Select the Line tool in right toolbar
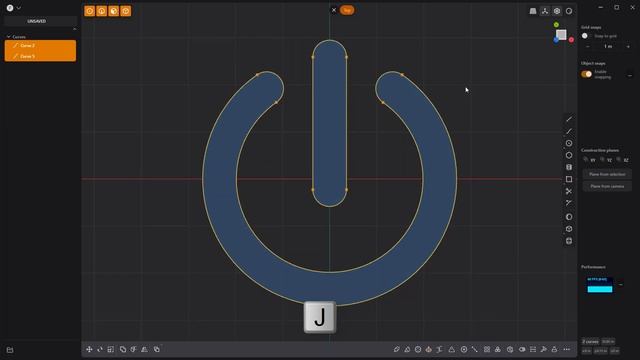This screenshot has width=640, height=360. click(569, 119)
